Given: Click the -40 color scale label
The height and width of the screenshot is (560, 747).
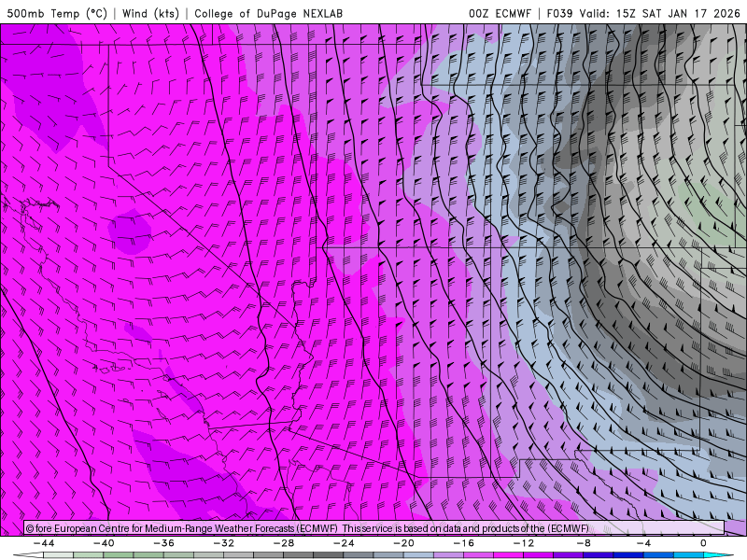Looking at the screenshot, I should (x=104, y=543).
